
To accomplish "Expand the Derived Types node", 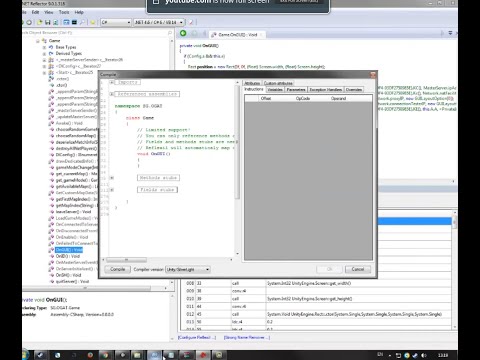I will tap(44, 53).
